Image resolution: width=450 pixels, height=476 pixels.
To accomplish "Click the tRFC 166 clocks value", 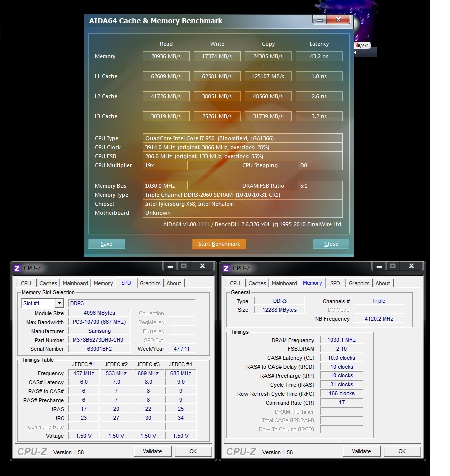I will [341, 394].
